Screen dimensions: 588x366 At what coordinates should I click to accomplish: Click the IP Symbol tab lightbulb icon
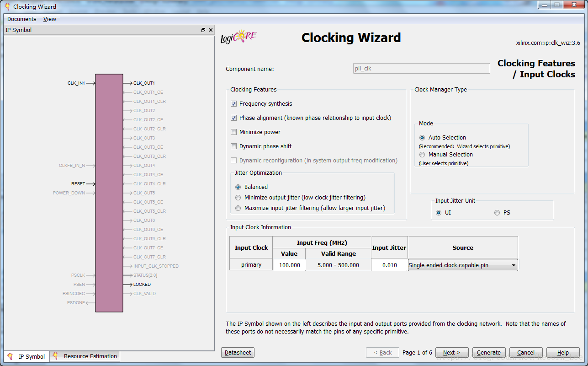pyautogui.click(x=10, y=356)
